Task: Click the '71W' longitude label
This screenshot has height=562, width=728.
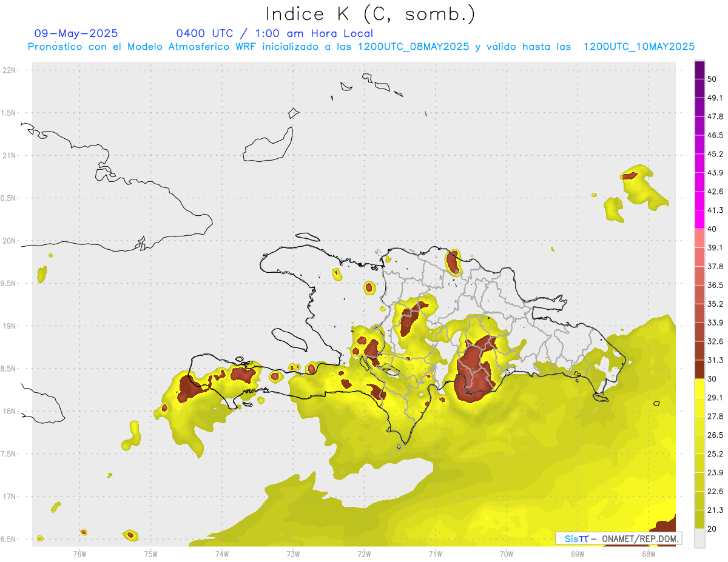Action: pos(435,554)
